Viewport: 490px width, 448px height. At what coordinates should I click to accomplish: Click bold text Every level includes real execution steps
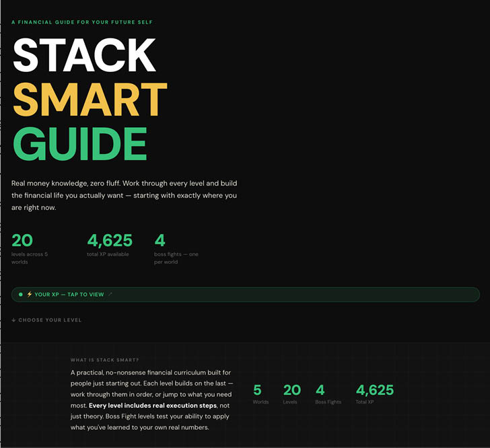153,406
